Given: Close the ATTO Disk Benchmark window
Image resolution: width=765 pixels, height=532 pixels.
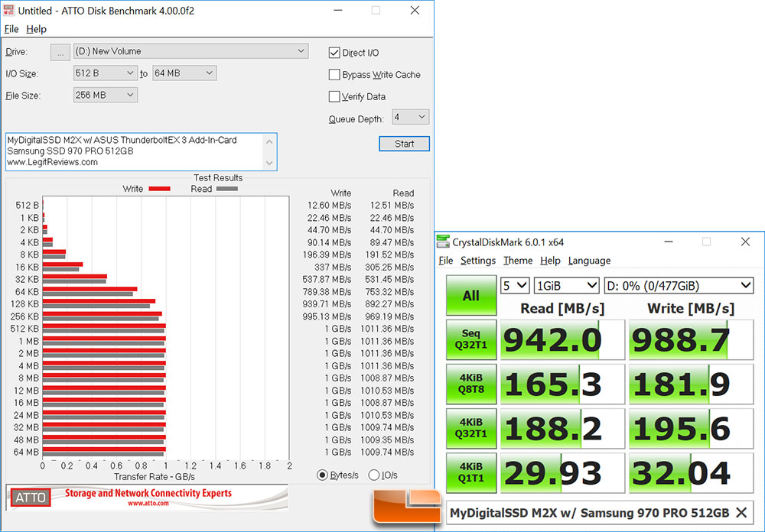Looking at the screenshot, I should (x=415, y=10).
